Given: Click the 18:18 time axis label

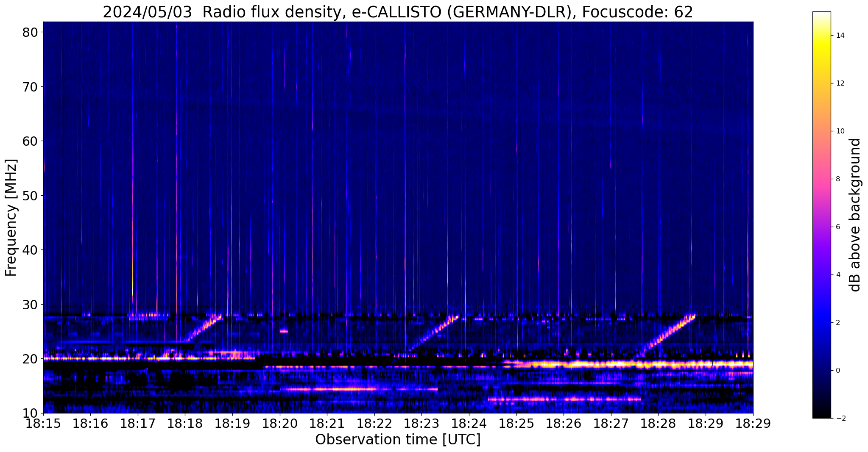Looking at the screenshot, I should [x=185, y=424].
